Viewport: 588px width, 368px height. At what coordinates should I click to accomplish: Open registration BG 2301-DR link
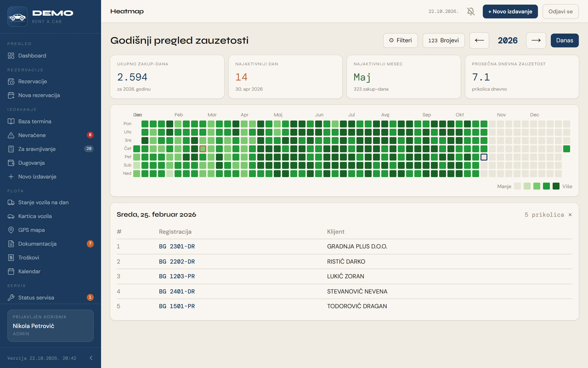pyautogui.click(x=177, y=246)
